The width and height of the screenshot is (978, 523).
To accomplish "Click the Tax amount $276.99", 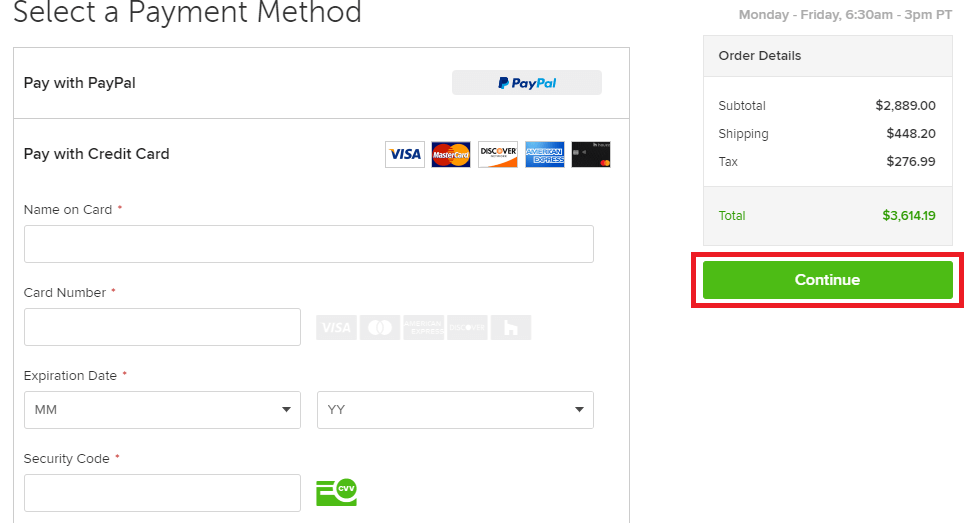I will click(911, 161).
